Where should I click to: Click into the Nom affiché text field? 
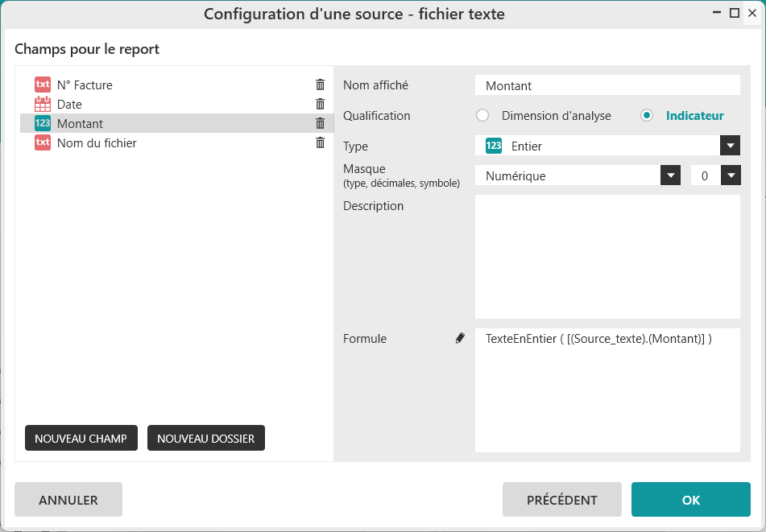[607, 85]
